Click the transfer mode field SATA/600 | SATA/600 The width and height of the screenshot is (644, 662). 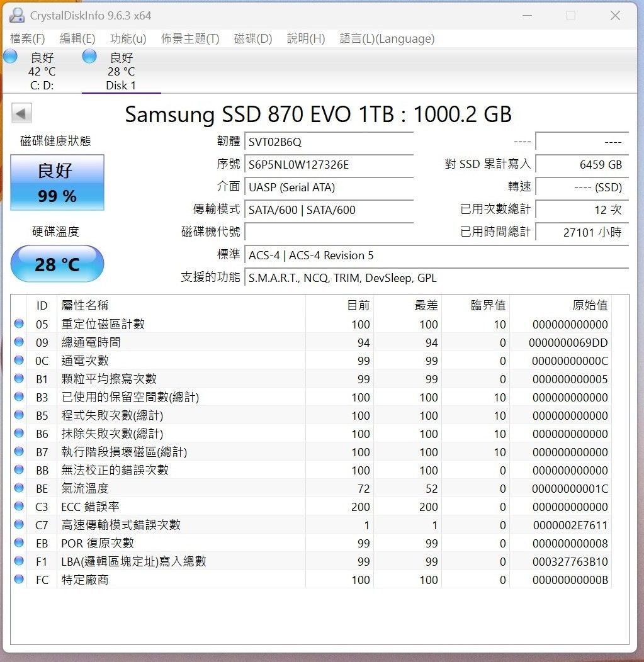click(329, 210)
